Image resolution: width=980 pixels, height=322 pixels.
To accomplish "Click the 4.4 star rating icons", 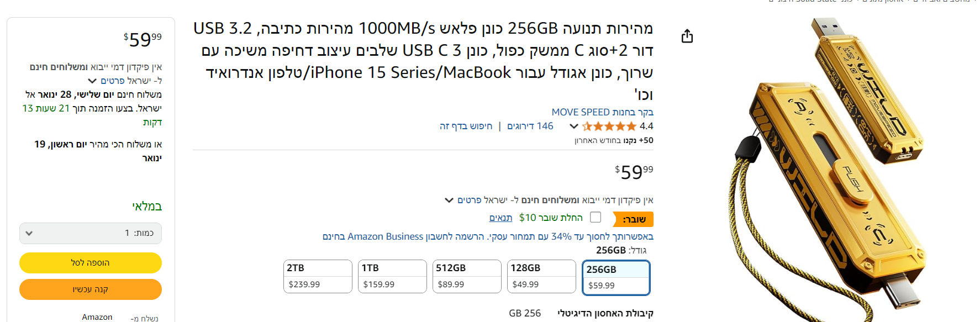I will (609, 126).
